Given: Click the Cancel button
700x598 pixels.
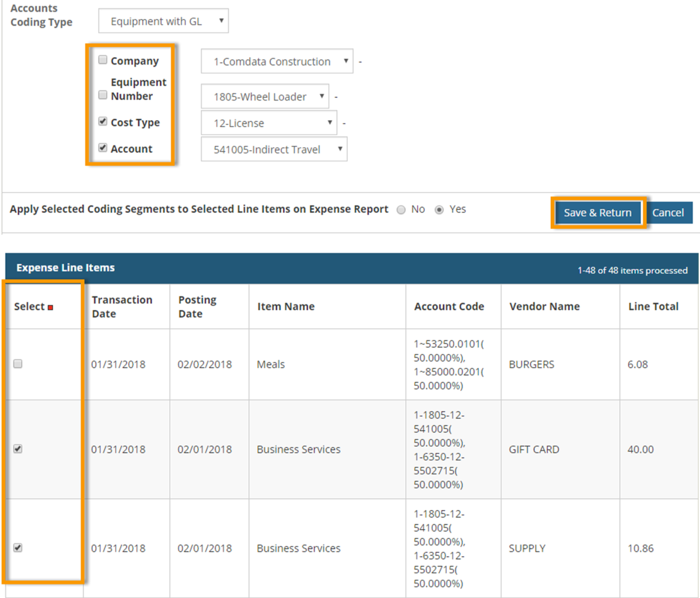Looking at the screenshot, I should (669, 212).
